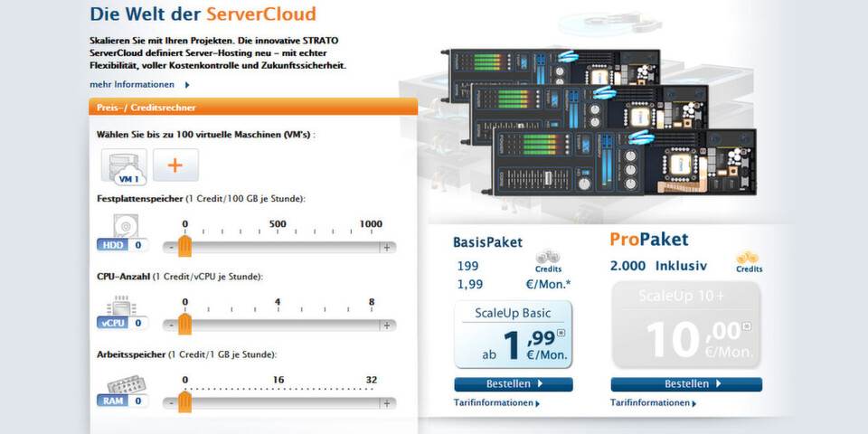
Task: Click arrow next to mehr Informationen
Action: (187, 85)
